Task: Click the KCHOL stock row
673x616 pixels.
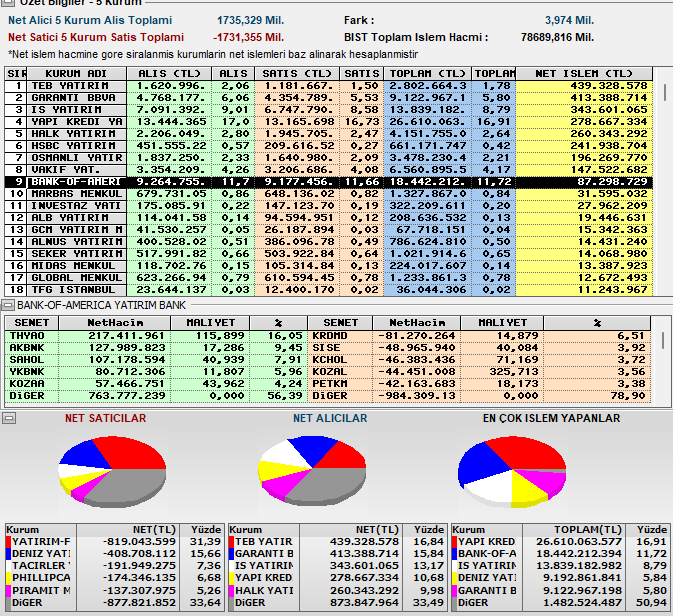Action: [x=479, y=360]
